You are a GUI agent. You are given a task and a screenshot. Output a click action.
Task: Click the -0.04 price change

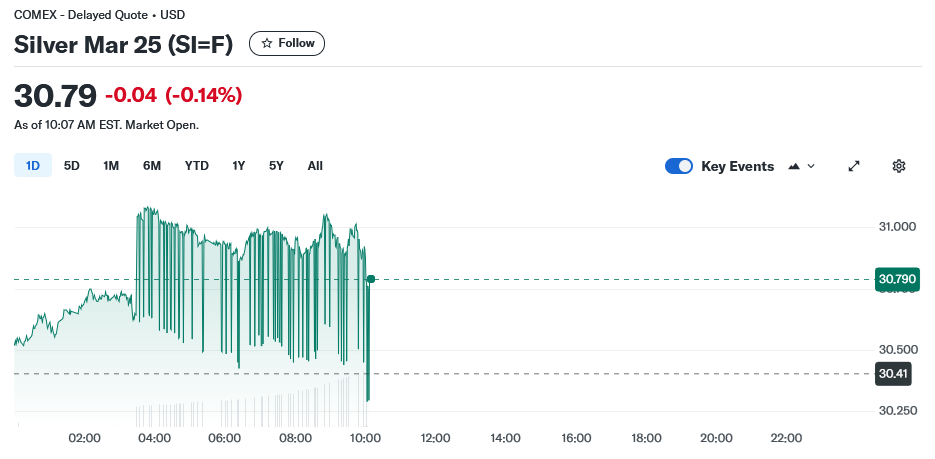point(131,95)
